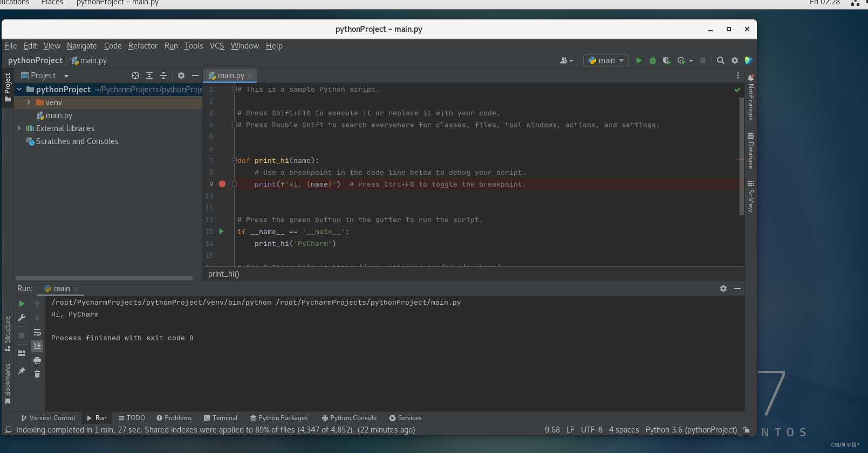Toggle soft-wrap in Run console

37,332
